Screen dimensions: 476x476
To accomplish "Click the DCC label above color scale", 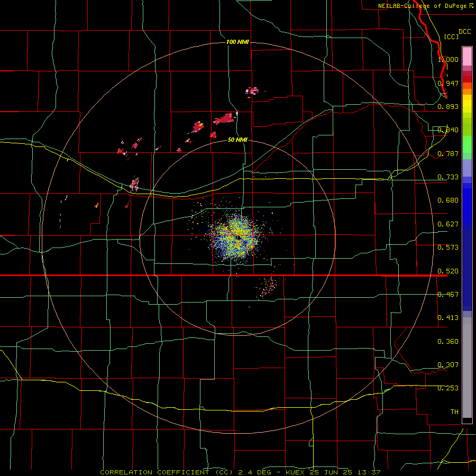I will click(x=465, y=32).
